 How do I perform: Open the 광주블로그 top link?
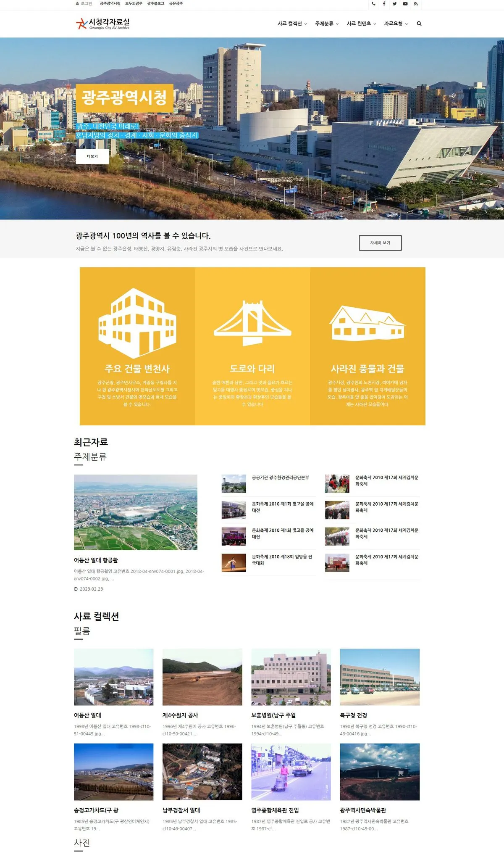coord(156,3)
